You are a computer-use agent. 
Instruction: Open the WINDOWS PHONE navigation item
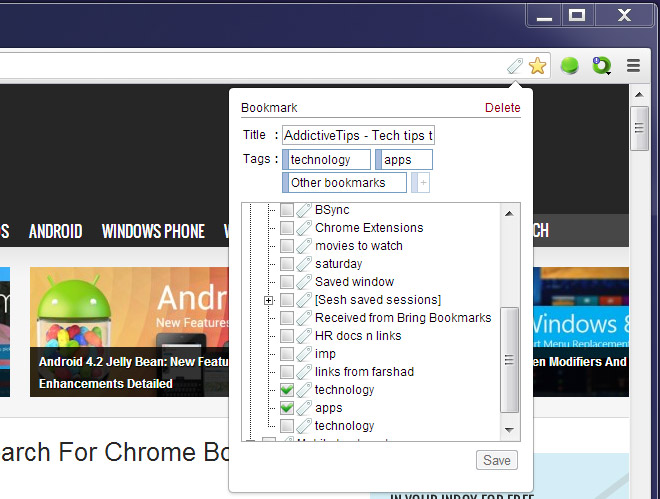153,231
